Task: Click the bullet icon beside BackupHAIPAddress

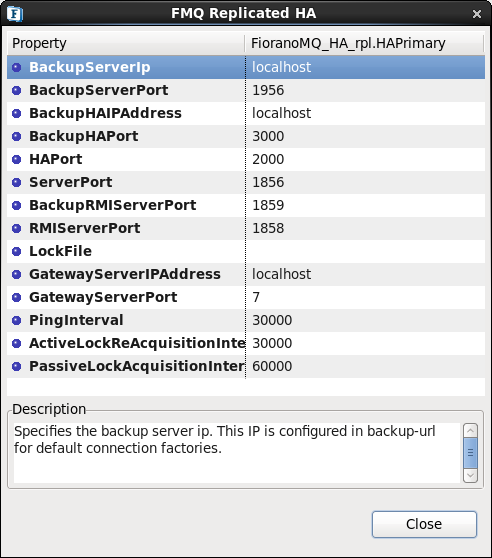Action: 16,113
